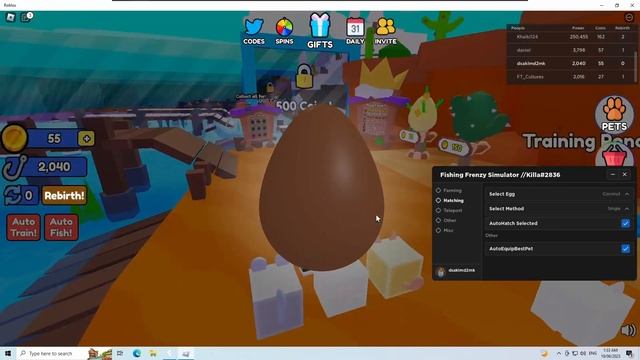Viewport: 640px width, 360px height.
Task: Open the Roblox chat icon with badge
Action: [x=27, y=17]
